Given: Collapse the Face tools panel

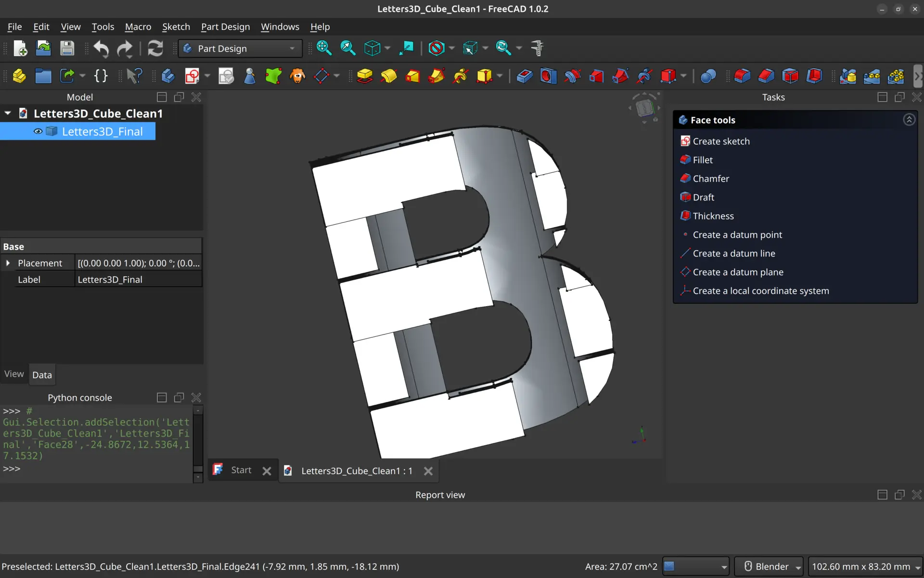Looking at the screenshot, I should coord(909,120).
